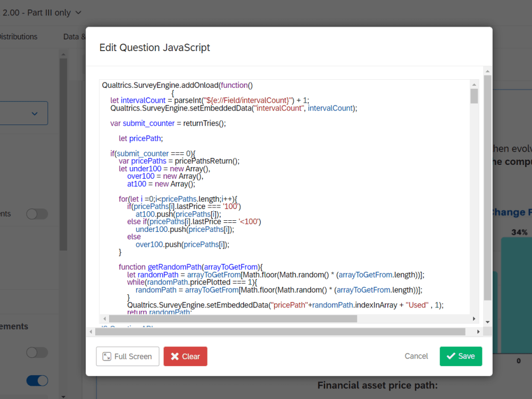Switch to the Distributions tab
This screenshot has height=399, width=532.
pos(19,36)
